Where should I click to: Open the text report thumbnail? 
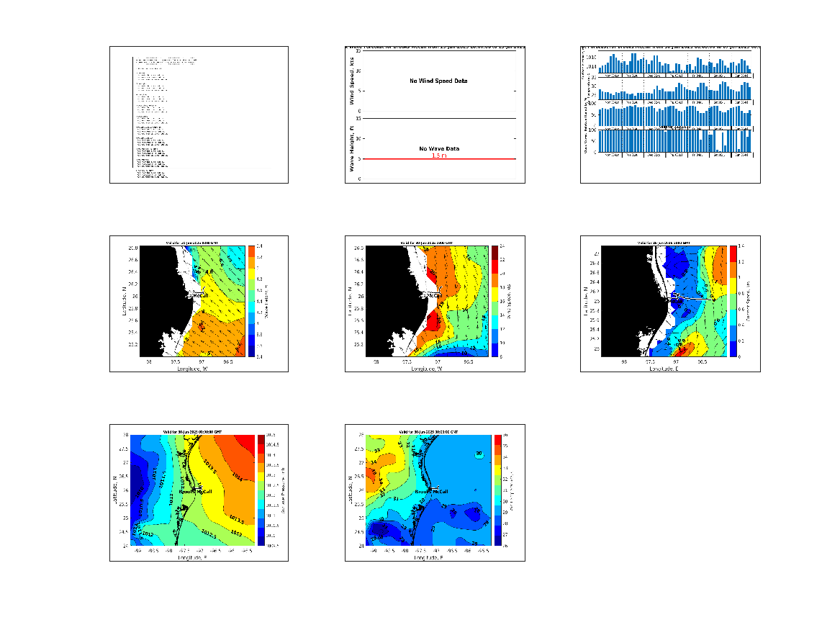pos(199,114)
